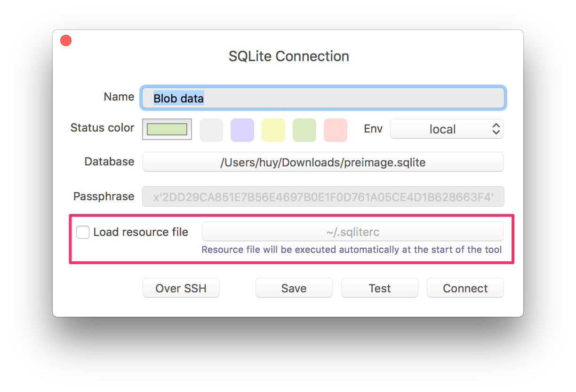Image resolution: width=576 pixels, height=392 pixels.
Task: Click the resource file hint text about automatic execution
Action: pos(352,250)
